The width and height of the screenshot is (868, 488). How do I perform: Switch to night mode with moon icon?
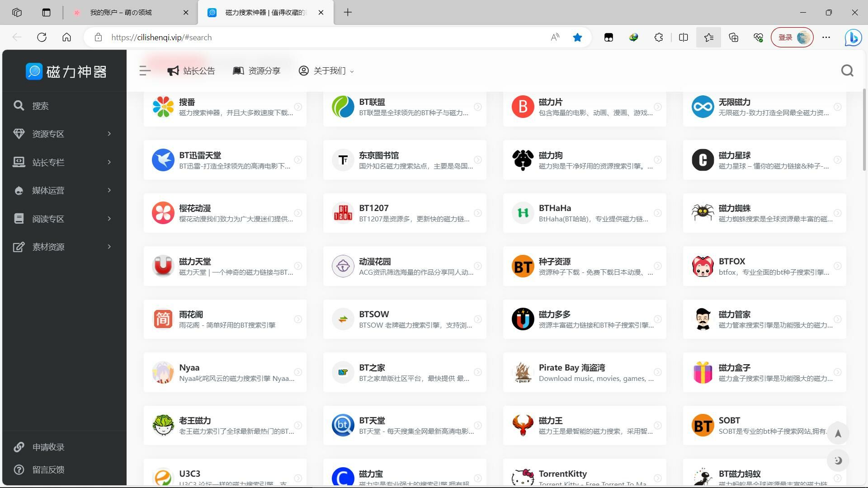pyautogui.click(x=838, y=460)
